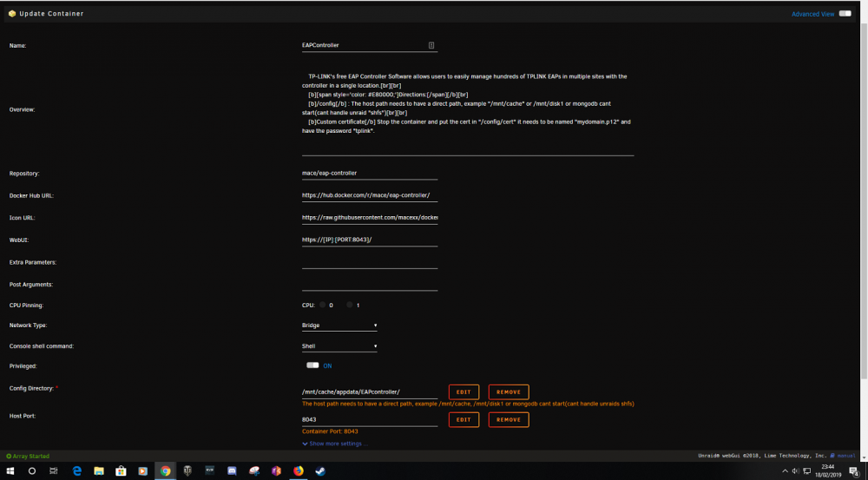Click REMOVE for Host Port

509,419
